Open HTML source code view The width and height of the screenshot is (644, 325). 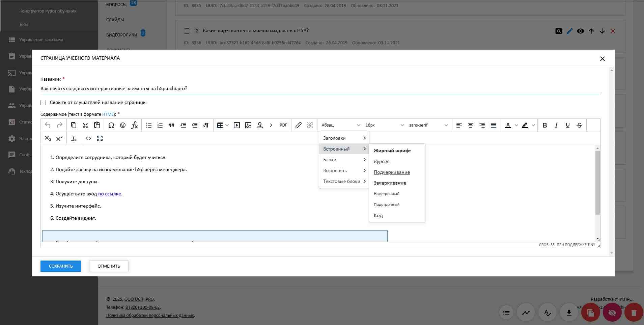click(x=88, y=138)
